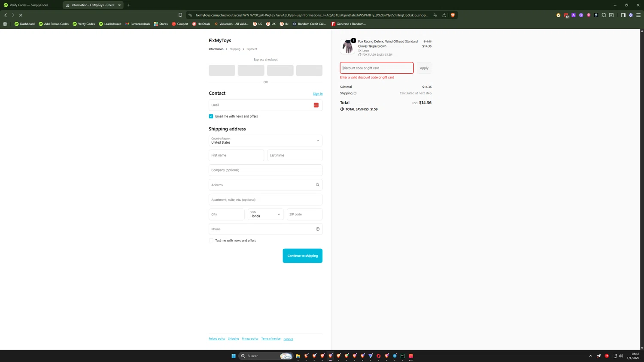Click the FixMyToys store name heading
The width and height of the screenshot is (644, 362).
[x=220, y=40]
